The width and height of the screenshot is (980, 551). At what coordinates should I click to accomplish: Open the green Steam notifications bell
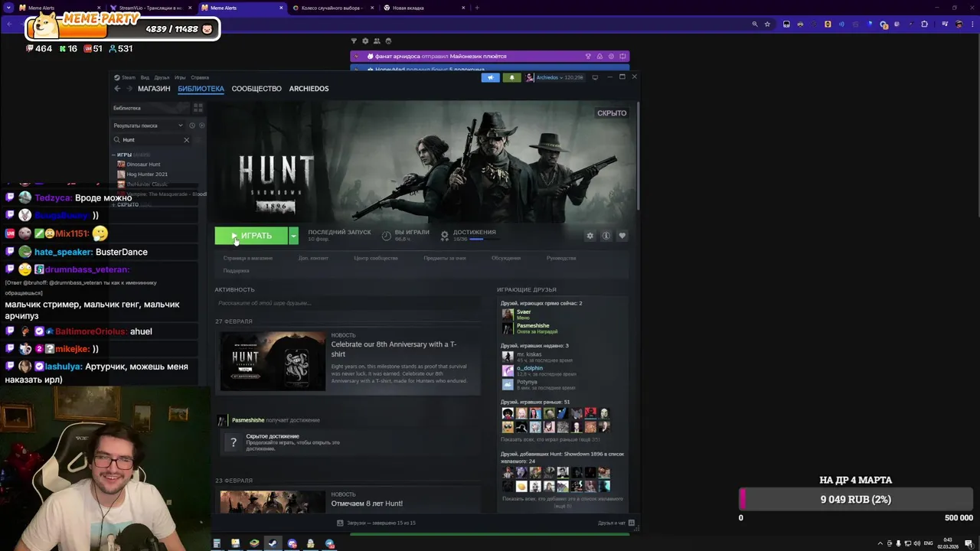click(511, 77)
